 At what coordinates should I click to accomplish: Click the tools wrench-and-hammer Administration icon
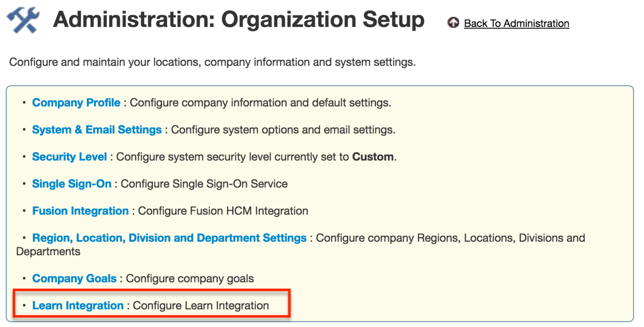[x=23, y=20]
